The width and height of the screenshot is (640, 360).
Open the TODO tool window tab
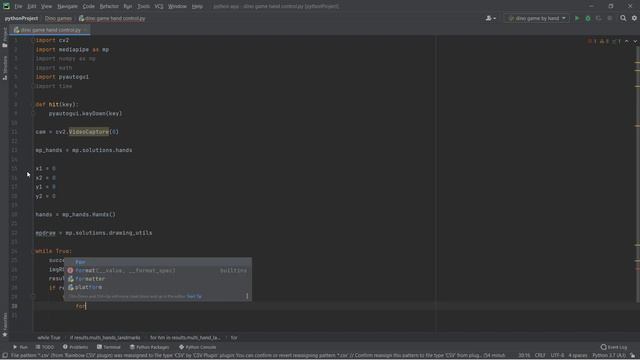pos(45,347)
